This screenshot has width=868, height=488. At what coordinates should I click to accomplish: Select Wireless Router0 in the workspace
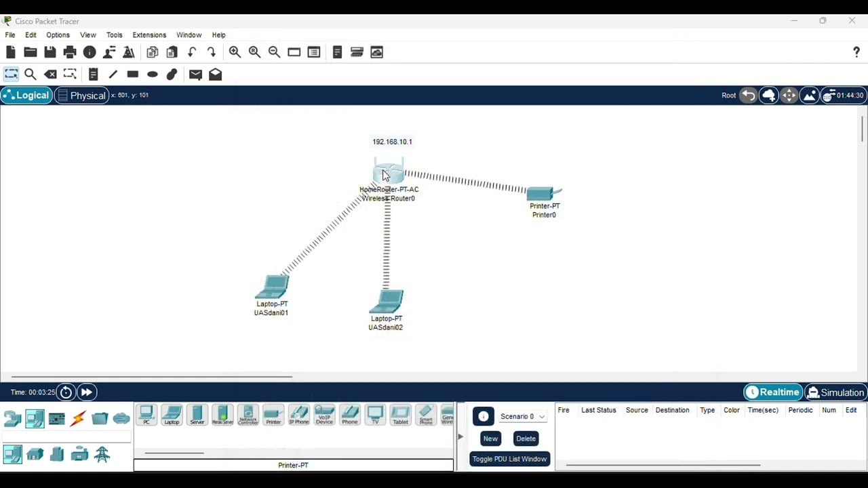pos(389,174)
